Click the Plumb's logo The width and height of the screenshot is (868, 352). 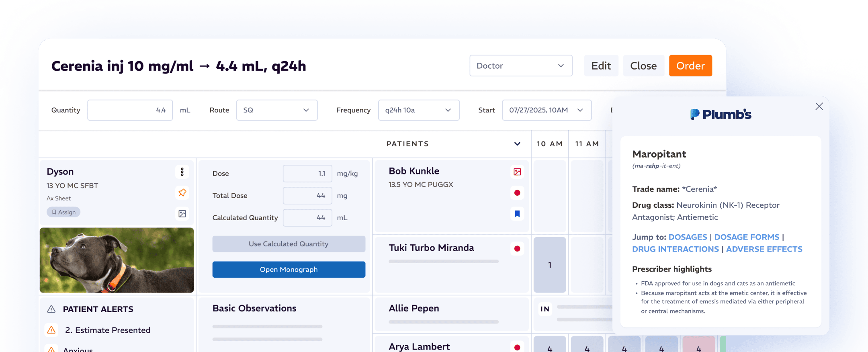[721, 115]
